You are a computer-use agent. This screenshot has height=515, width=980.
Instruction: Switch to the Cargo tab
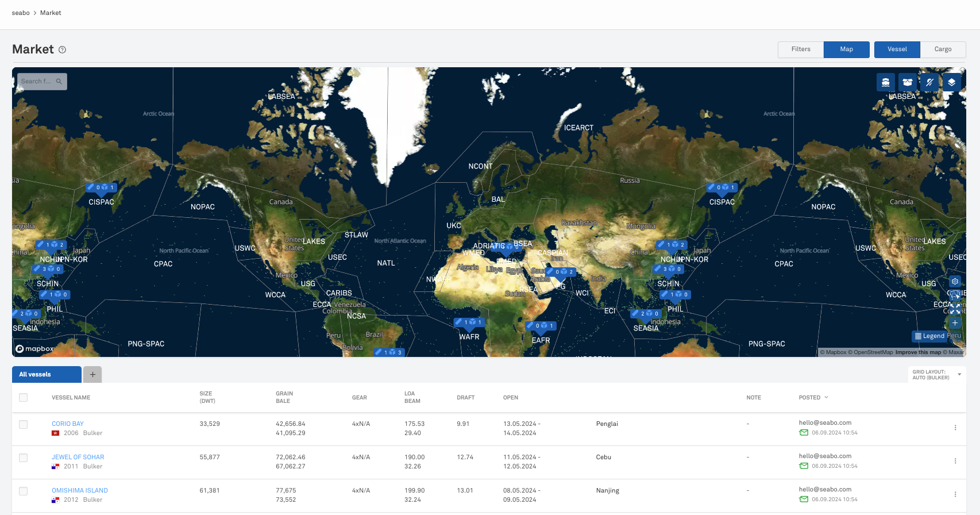pos(943,49)
